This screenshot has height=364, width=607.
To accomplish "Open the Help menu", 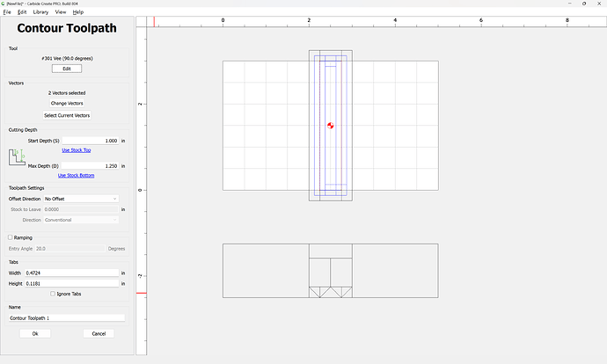I will tap(78, 12).
